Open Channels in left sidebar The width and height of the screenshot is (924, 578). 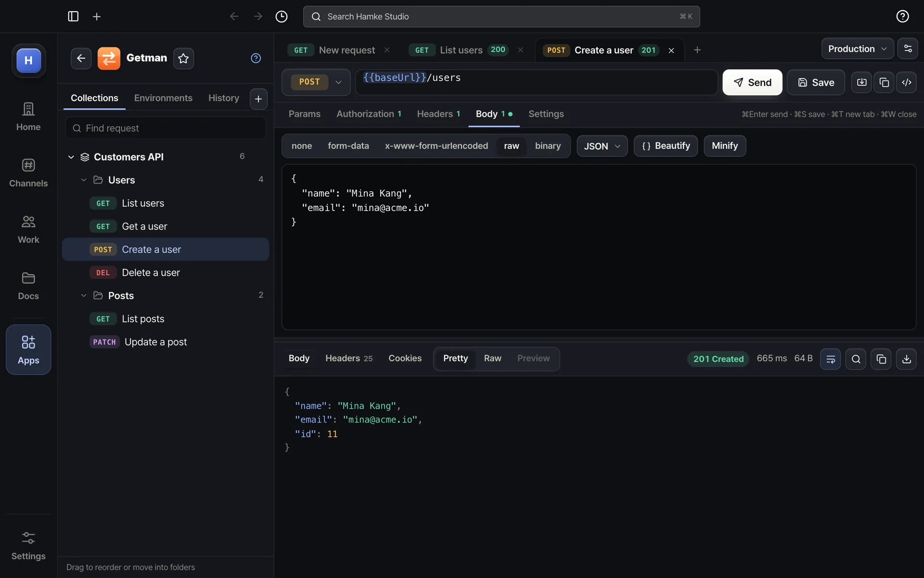28,173
